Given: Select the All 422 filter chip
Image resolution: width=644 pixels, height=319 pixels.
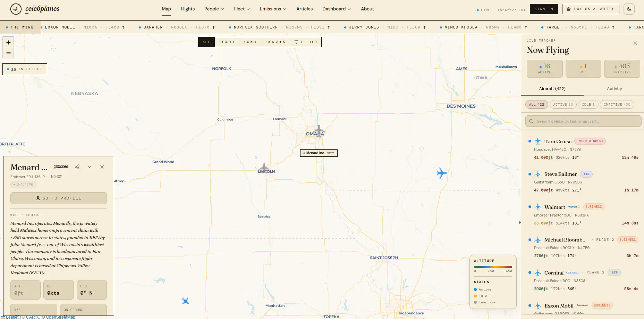Looking at the screenshot, I should pyautogui.click(x=537, y=105).
